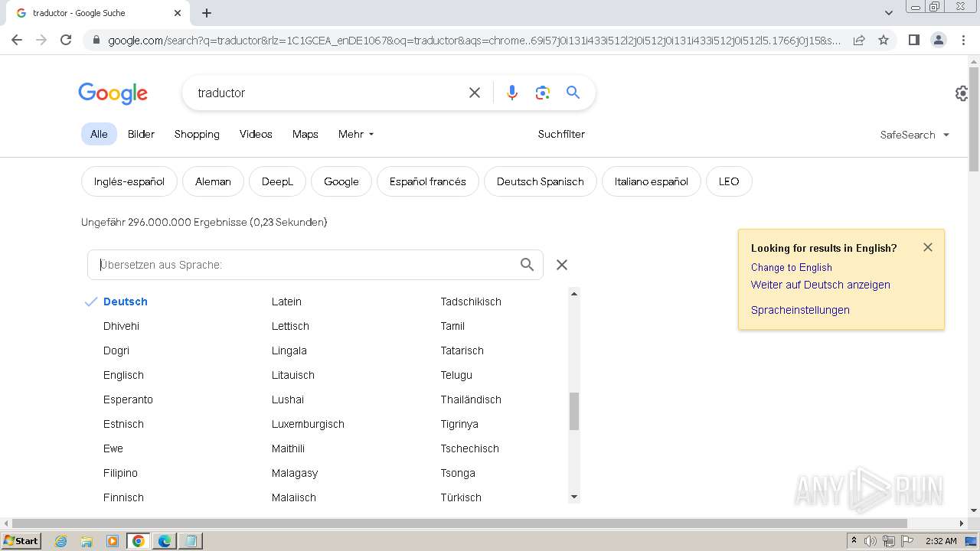The image size is (980, 551).
Task: Start voice search with microphone icon
Action: pyautogui.click(x=512, y=93)
